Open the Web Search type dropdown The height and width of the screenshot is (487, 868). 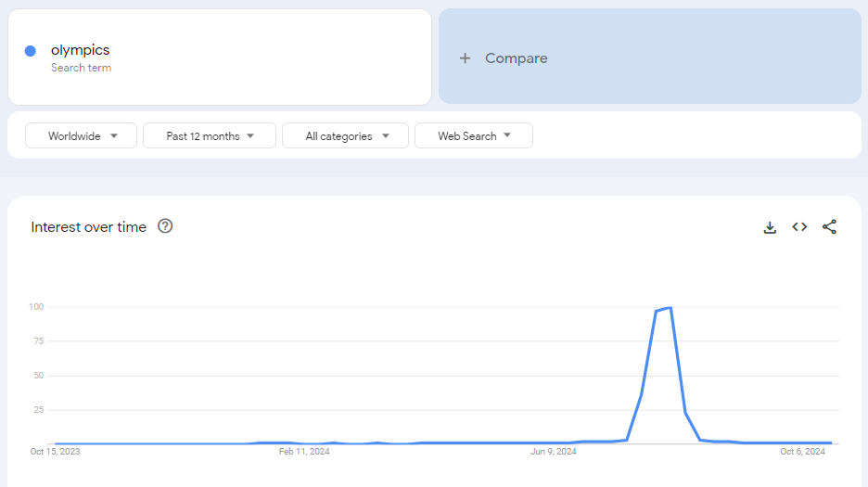coord(473,136)
